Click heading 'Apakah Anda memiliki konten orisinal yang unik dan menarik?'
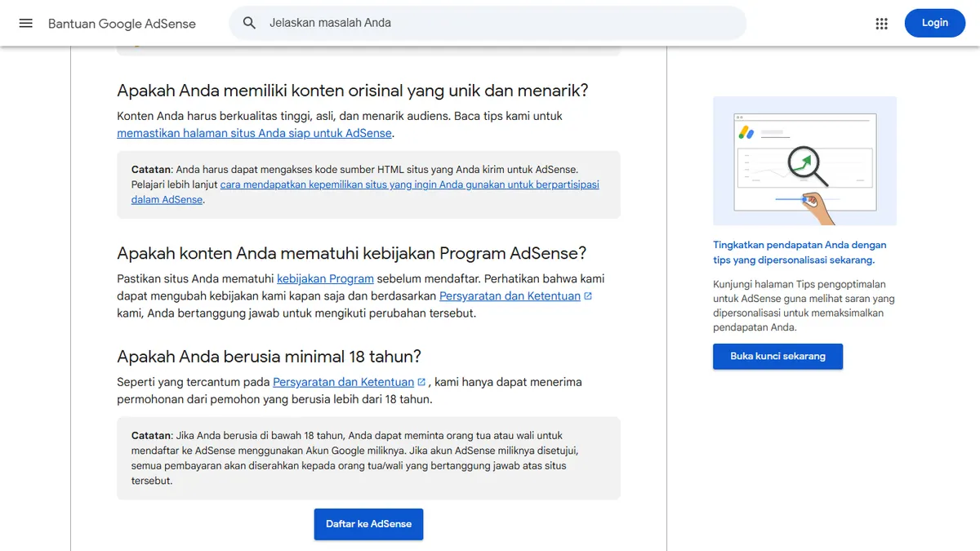980x551 pixels. (x=353, y=91)
